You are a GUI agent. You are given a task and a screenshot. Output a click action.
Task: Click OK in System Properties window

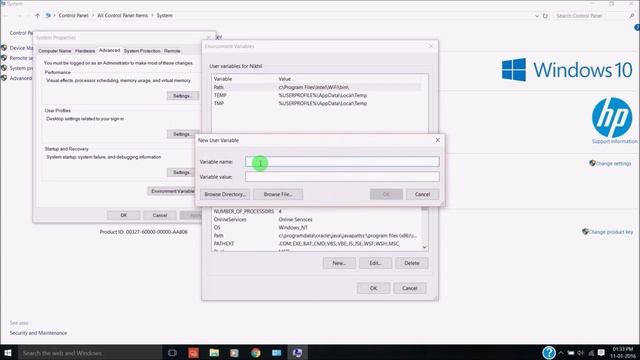(x=124, y=215)
